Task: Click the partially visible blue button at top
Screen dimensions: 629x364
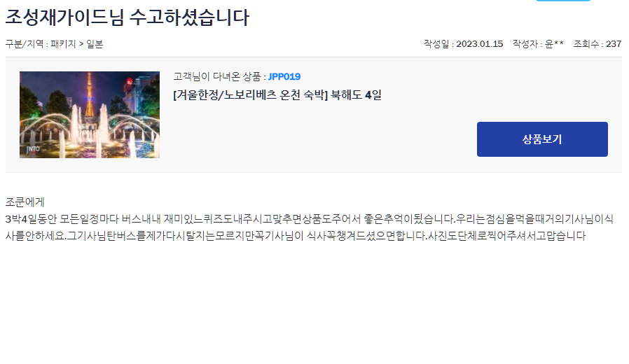Action: [563, 1]
